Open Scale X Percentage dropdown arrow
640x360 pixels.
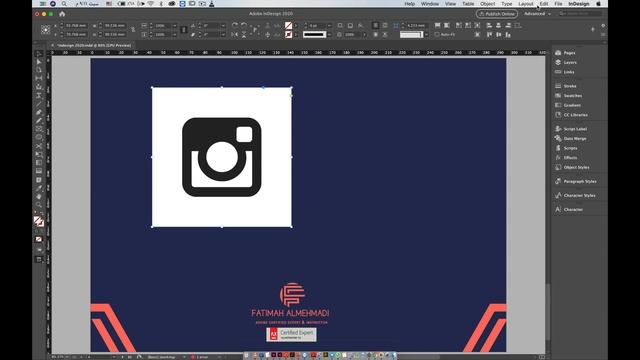click(175, 25)
